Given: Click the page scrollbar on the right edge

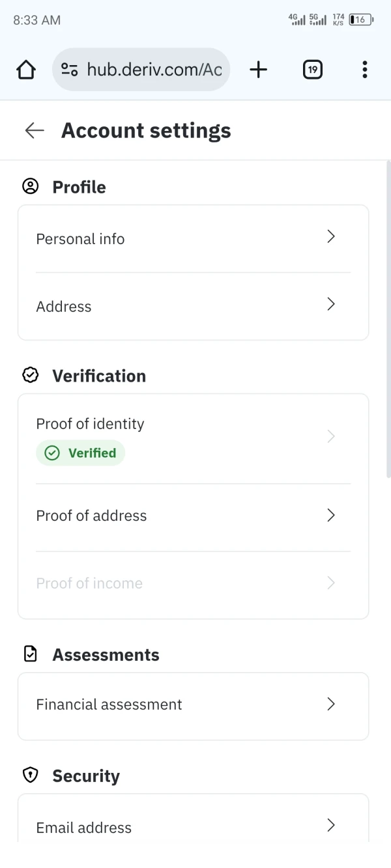Looking at the screenshot, I should (388, 319).
